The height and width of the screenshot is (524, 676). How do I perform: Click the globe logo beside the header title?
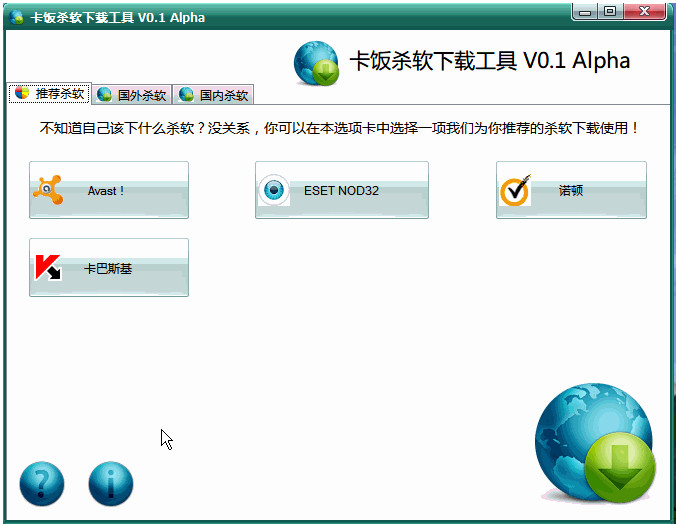(x=316, y=63)
